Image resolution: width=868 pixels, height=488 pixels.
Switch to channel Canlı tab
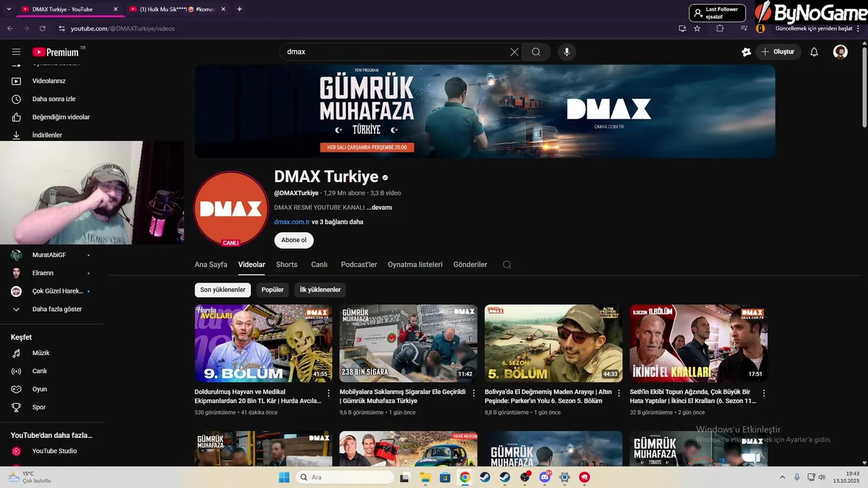(x=319, y=264)
